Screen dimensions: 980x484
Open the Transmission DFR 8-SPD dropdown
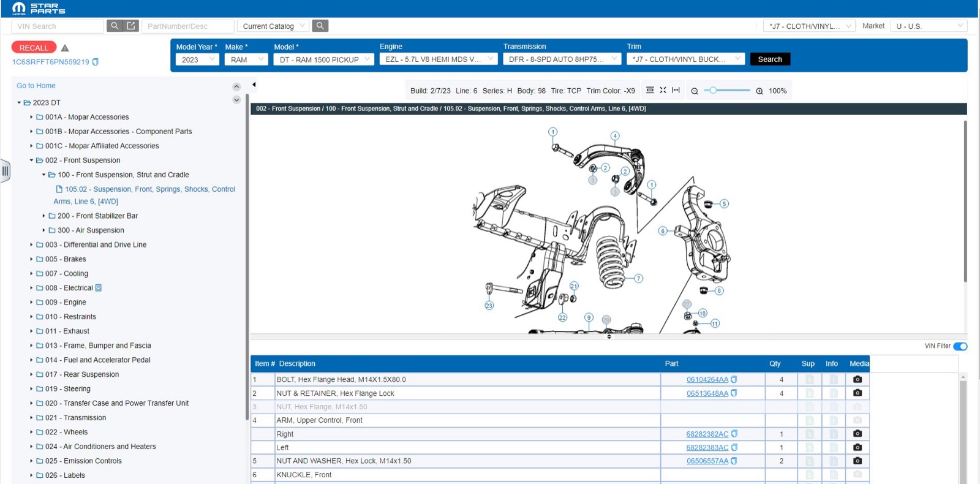[562, 59]
